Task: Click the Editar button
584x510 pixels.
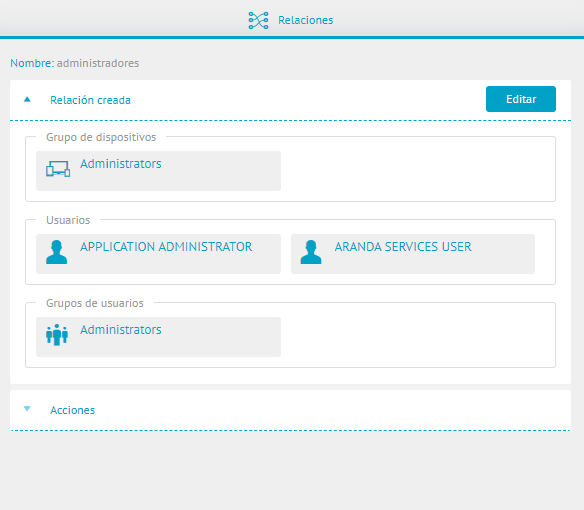Action: pos(521,99)
